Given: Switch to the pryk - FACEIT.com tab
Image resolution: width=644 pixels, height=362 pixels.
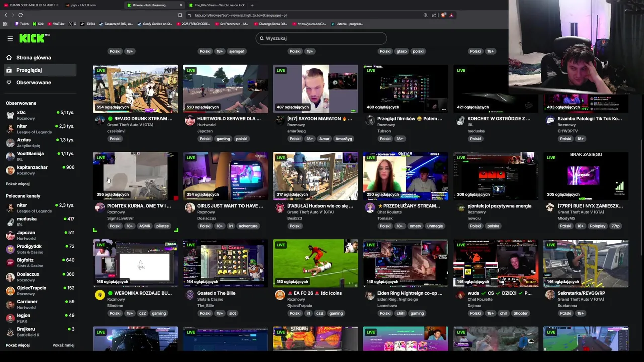Looking at the screenshot, I should click(93, 5).
